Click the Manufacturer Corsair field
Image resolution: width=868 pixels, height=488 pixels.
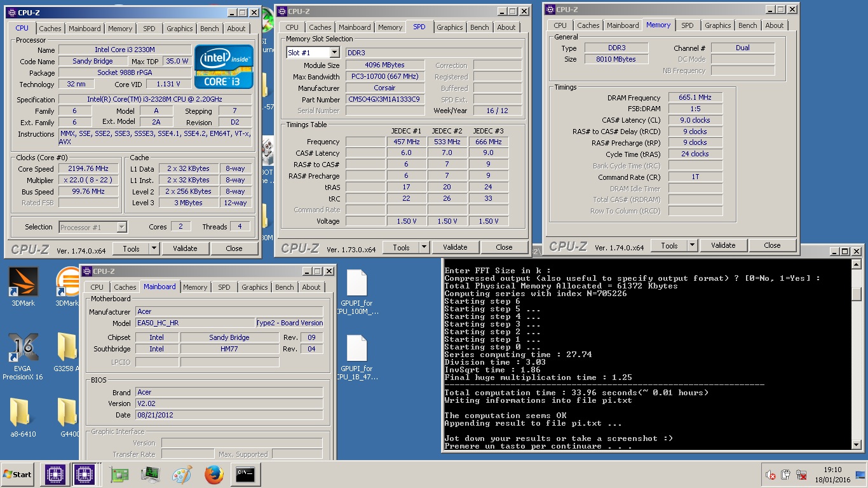385,88
